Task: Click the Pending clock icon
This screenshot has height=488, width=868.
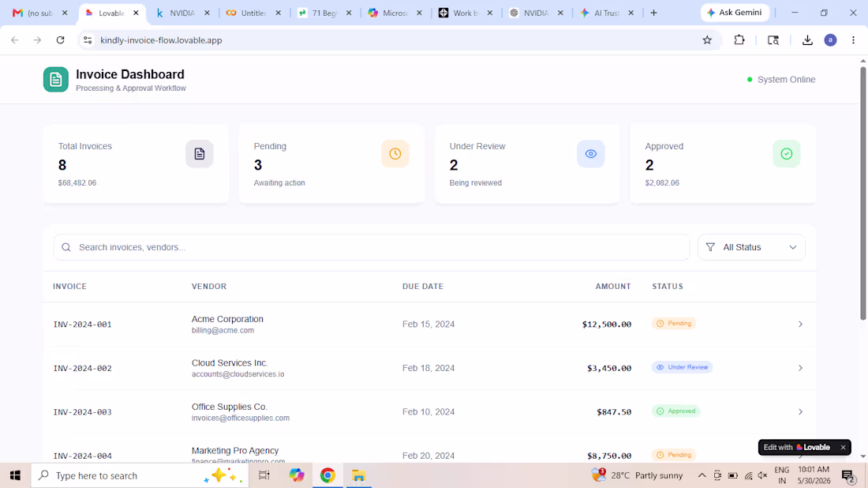Action: click(x=395, y=154)
